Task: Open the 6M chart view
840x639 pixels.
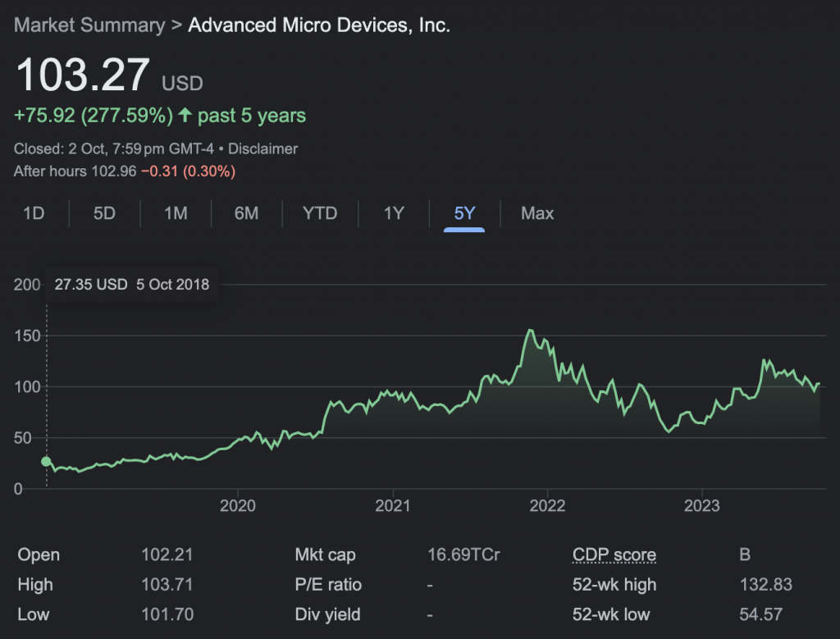Action: coord(246,214)
